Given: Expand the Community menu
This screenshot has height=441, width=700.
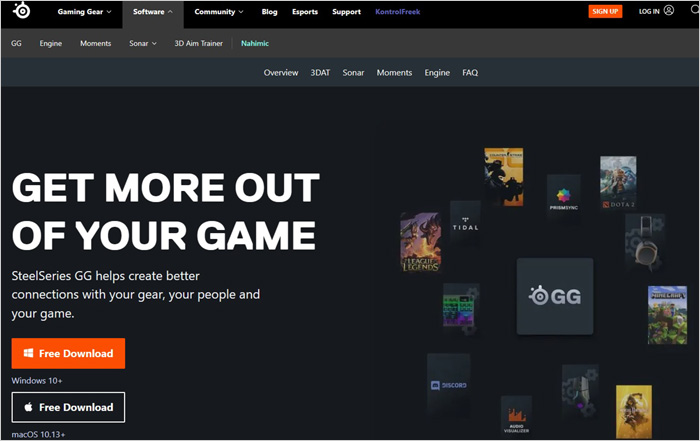Looking at the screenshot, I should coord(219,12).
